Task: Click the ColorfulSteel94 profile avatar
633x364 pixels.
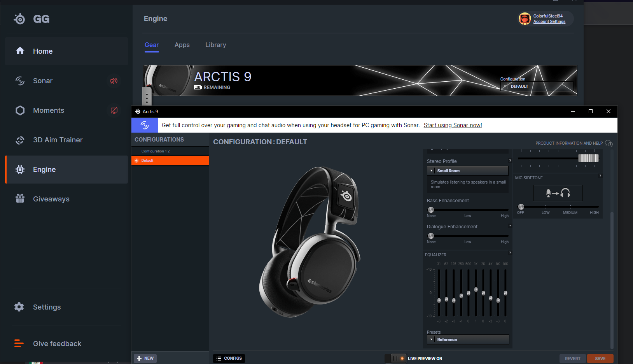Action: click(x=525, y=19)
